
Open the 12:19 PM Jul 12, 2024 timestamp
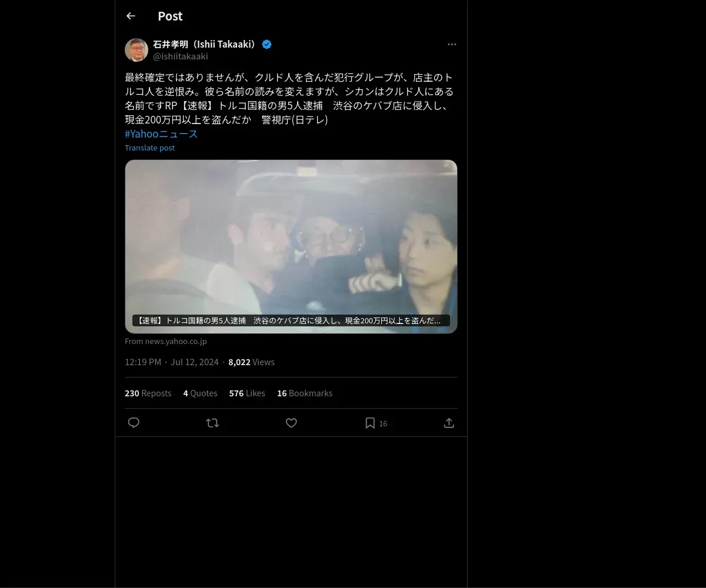point(172,362)
